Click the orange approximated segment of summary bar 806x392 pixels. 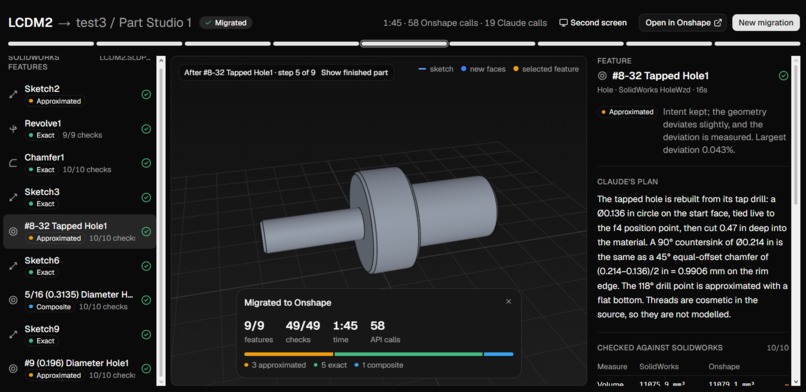(x=288, y=354)
